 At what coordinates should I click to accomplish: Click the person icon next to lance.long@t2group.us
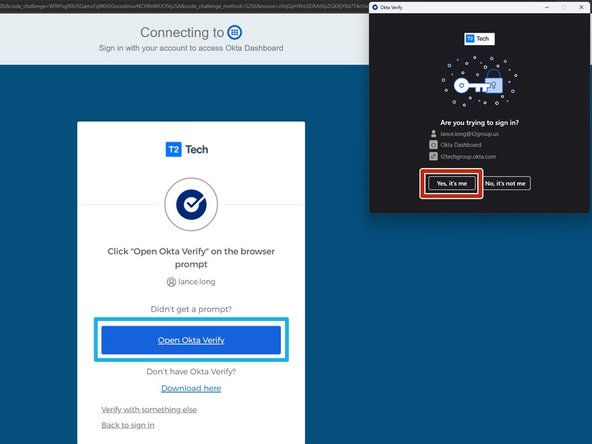click(x=433, y=134)
